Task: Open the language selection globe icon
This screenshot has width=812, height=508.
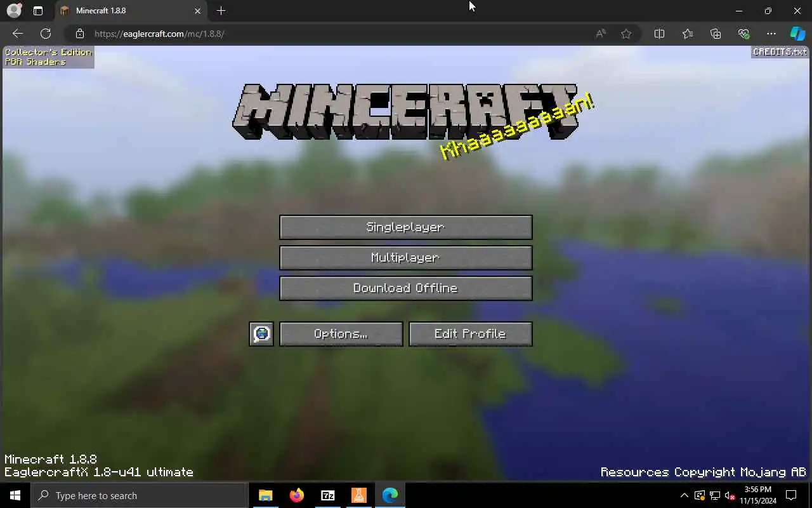Action: click(x=261, y=334)
